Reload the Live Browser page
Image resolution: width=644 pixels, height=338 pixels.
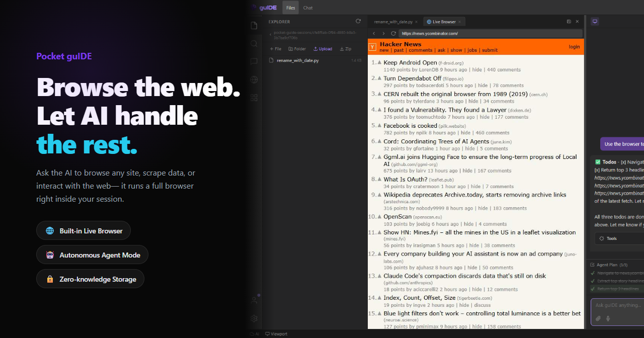(393, 33)
